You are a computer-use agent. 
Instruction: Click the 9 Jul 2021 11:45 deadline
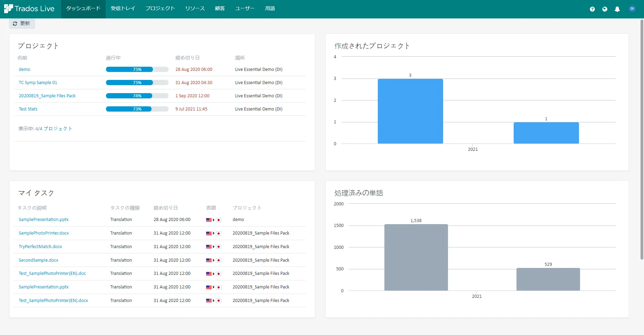(191, 109)
